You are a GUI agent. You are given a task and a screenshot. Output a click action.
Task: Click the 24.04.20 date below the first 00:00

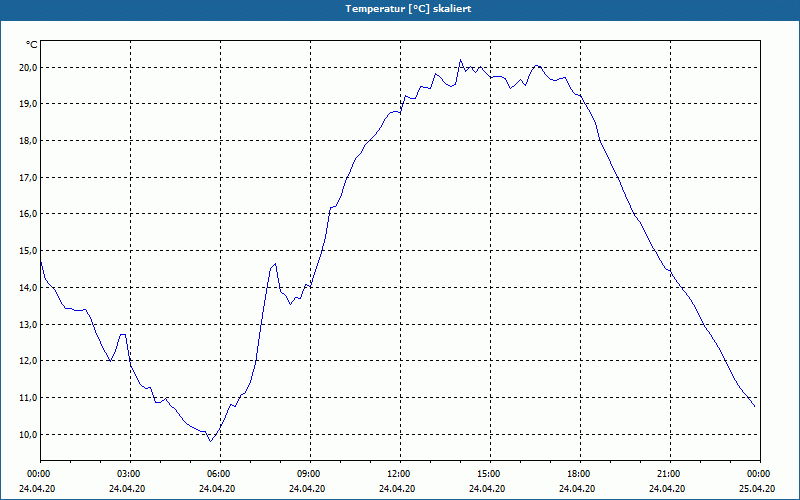(x=37, y=488)
